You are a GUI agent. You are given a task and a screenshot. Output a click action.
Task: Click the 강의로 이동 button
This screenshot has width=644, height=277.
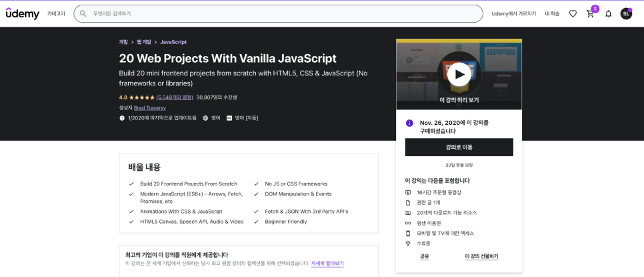[x=459, y=147]
